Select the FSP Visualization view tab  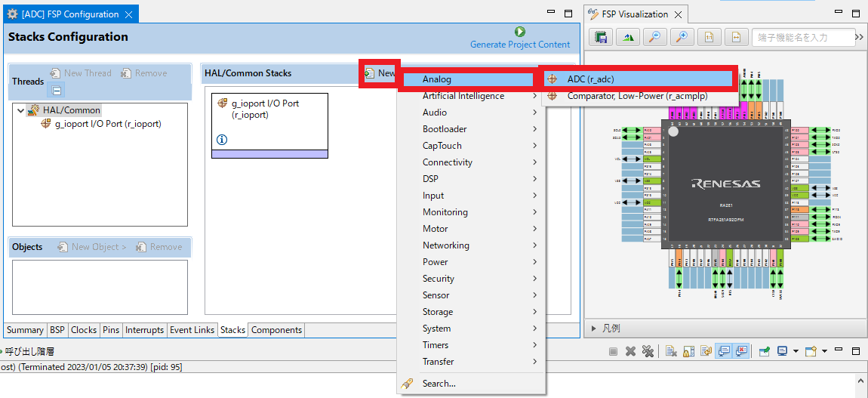tap(635, 14)
